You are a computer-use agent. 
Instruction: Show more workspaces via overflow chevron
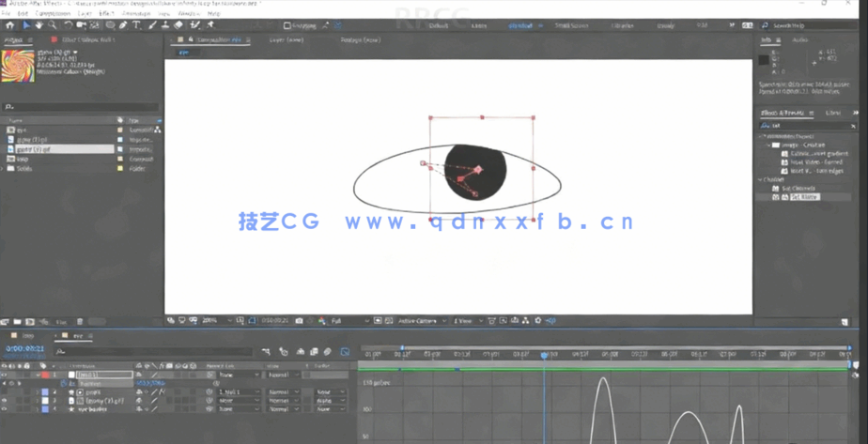(x=733, y=25)
